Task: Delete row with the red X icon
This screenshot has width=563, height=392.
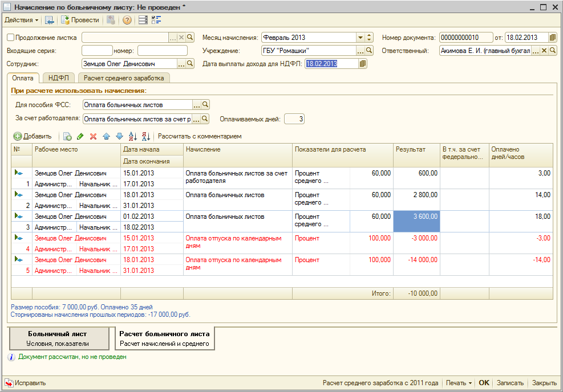Action: [x=93, y=137]
